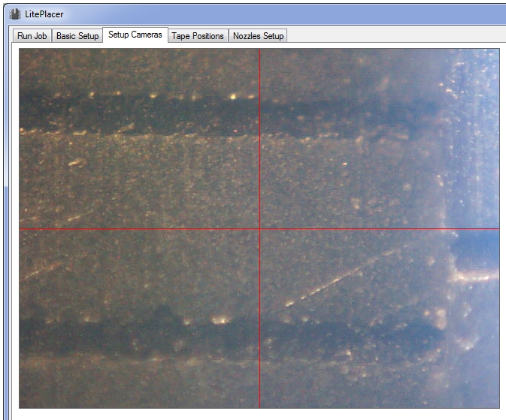This screenshot has height=420, width=506.
Task: Open the Run Job tab
Action: coord(32,36)
